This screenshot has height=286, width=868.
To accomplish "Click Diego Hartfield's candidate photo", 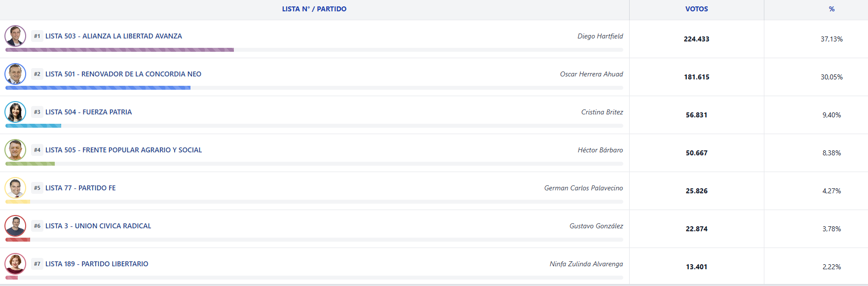I will click(15, 36).
